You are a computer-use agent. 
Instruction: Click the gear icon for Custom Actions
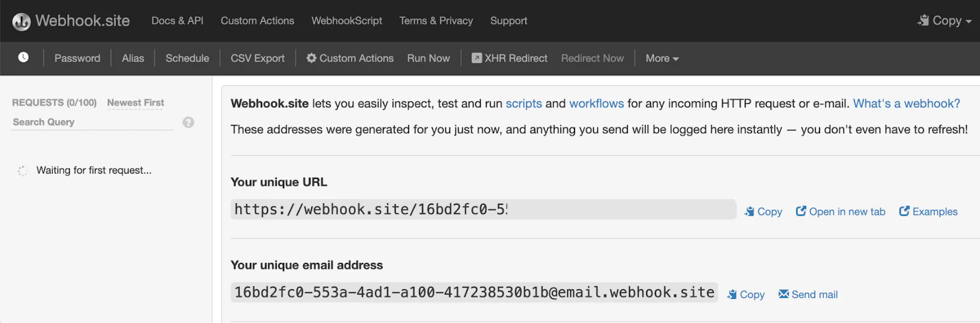[x=311, y=58]
